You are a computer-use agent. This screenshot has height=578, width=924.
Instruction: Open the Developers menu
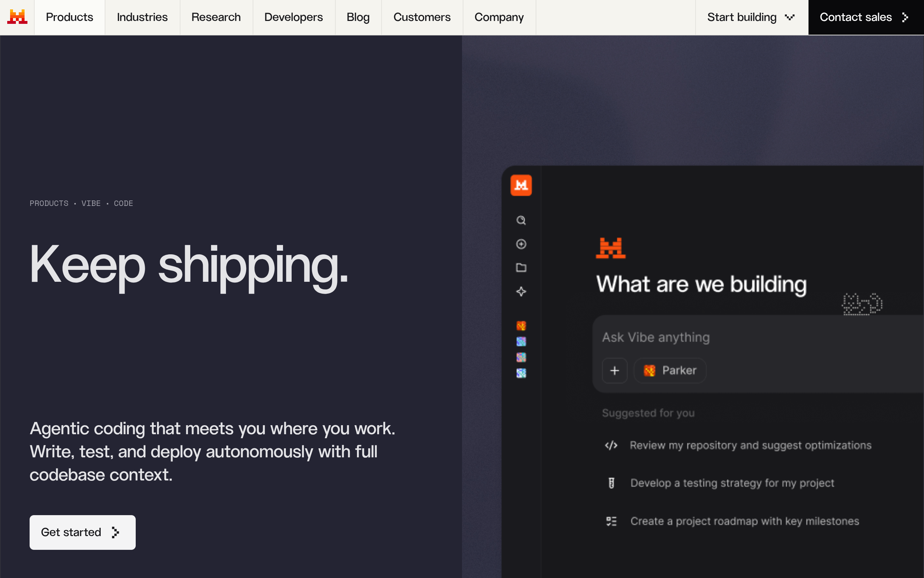pyautogui.click(x=293, y=17)
